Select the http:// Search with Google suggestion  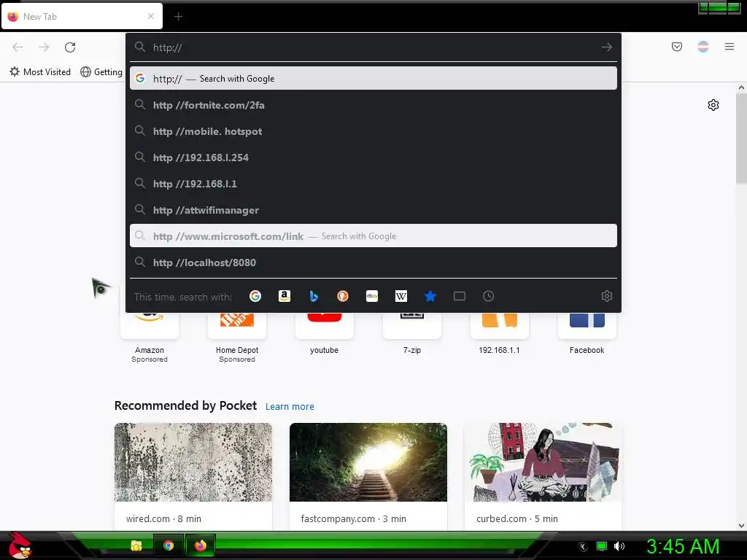[x=373, y=78]
